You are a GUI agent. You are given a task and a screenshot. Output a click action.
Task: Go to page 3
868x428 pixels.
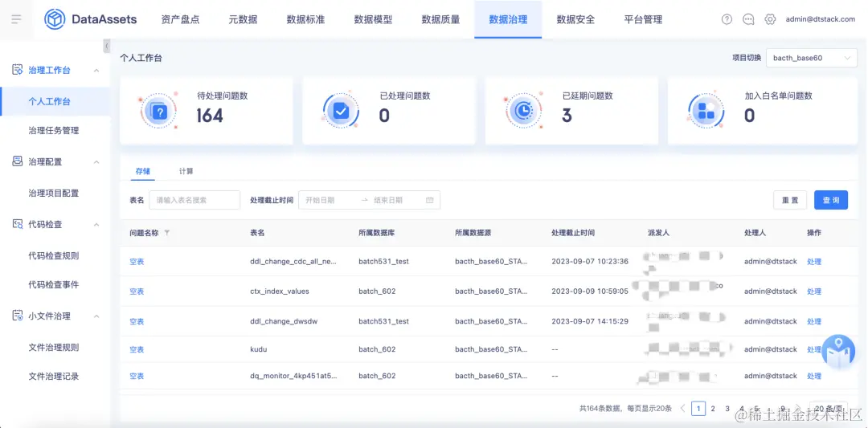[x=727, y=409]
